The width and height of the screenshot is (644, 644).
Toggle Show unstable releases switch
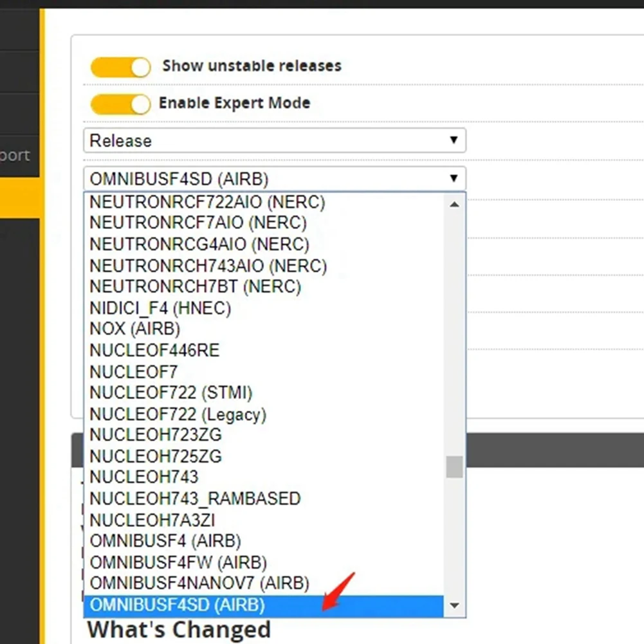(x=121, y=67)
